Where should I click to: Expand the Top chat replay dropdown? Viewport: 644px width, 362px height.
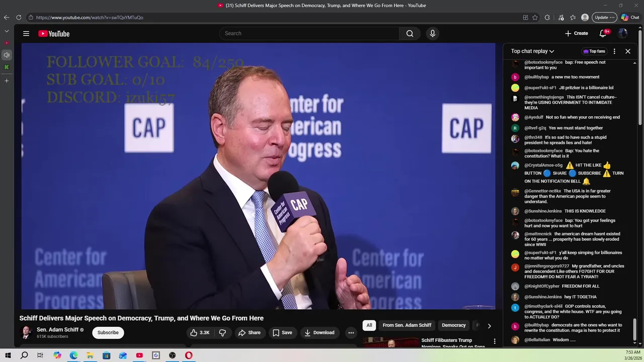(x=532, y=51)
